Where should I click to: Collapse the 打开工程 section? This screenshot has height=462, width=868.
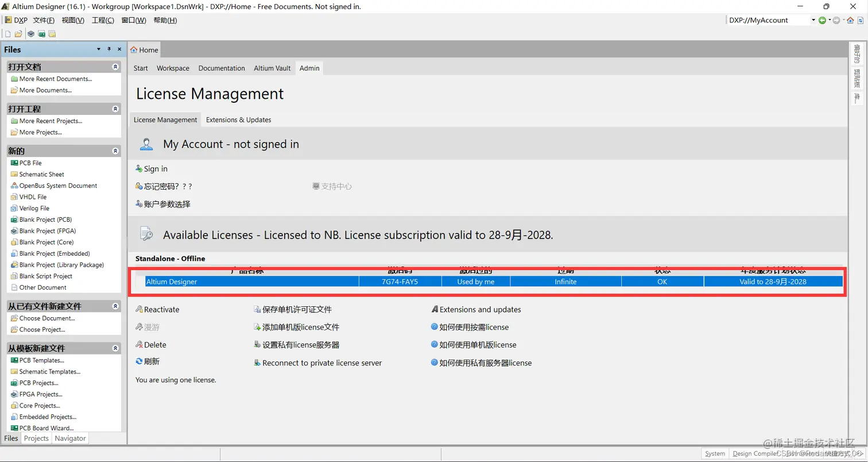(x=115, y=109)
